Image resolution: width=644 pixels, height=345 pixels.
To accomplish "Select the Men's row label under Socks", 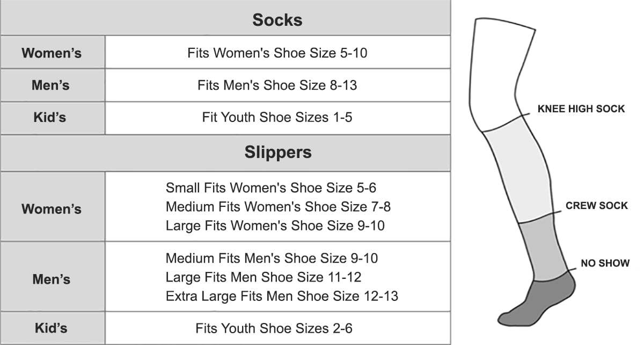I will tap(52, 85).
